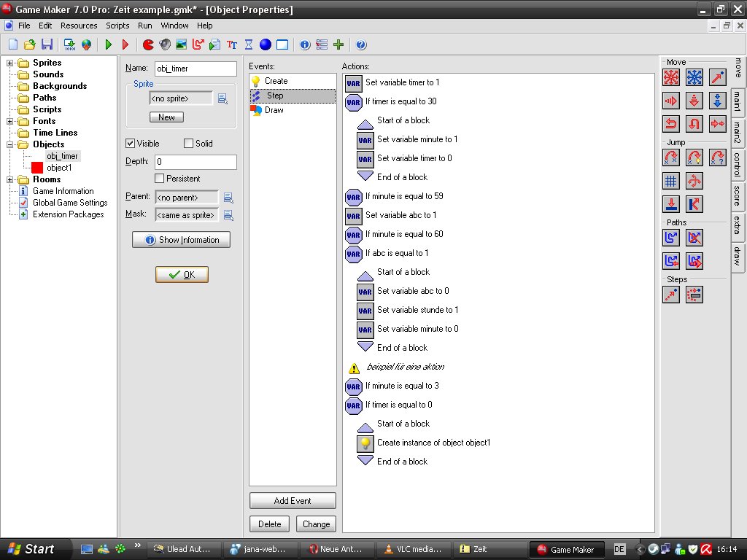
Task: Run the game with green play arrow
Action: point(109,44)
